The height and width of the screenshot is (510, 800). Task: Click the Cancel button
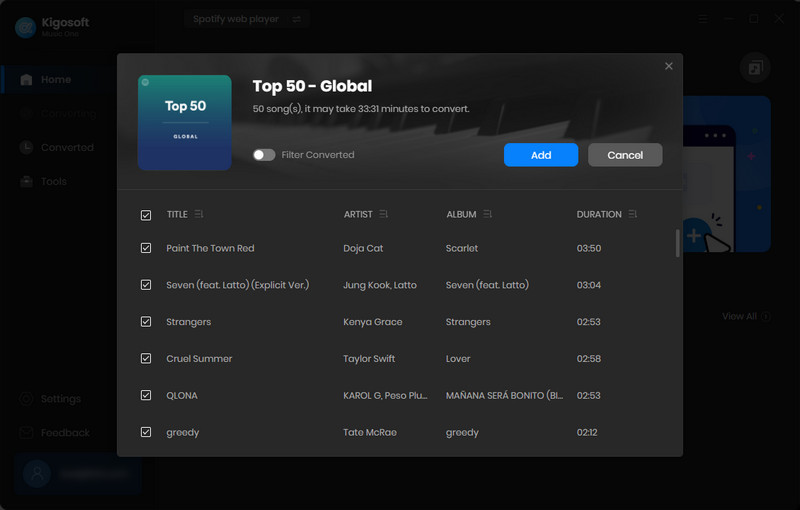(x=625, y=155)
